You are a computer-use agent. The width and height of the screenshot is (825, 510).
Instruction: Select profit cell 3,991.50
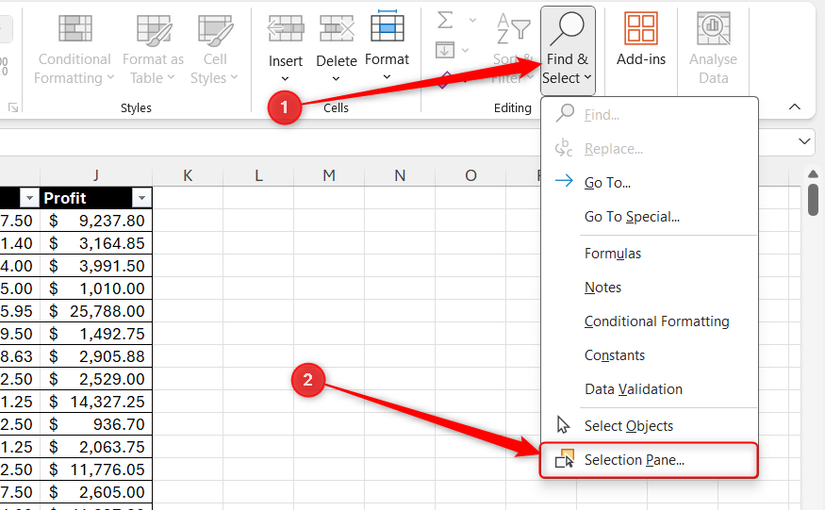tap(96, 266)
